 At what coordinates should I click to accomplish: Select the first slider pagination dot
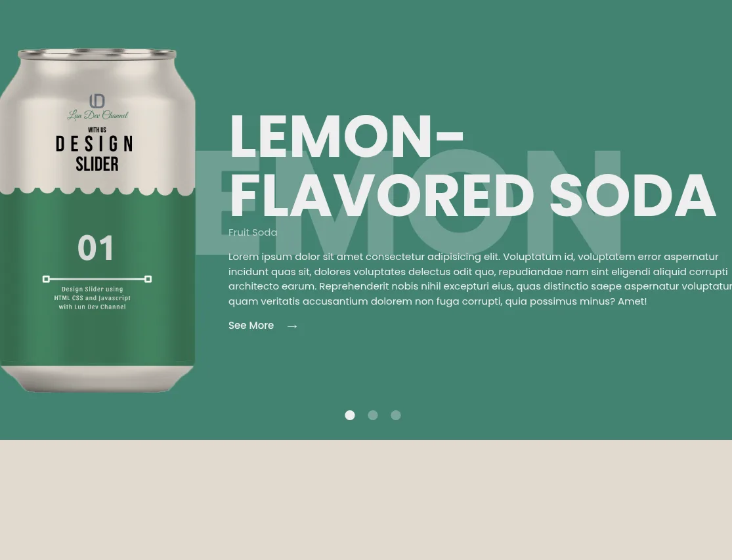point(350,416)
